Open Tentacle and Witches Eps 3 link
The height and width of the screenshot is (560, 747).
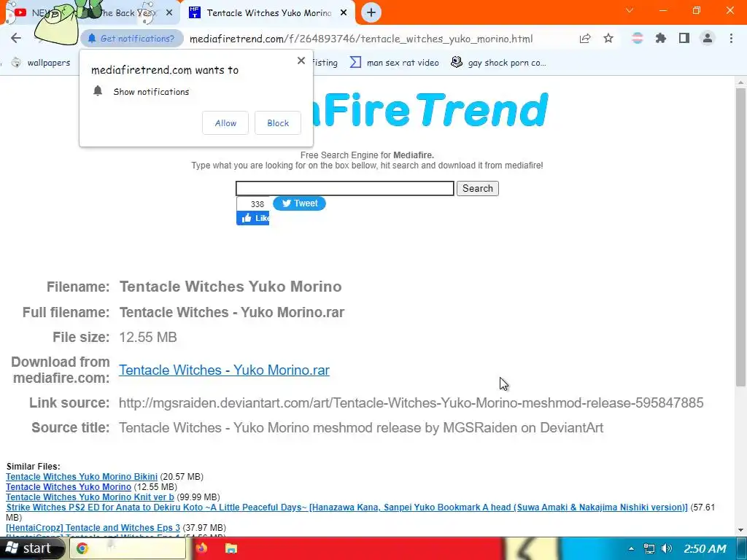coord(93,528)
